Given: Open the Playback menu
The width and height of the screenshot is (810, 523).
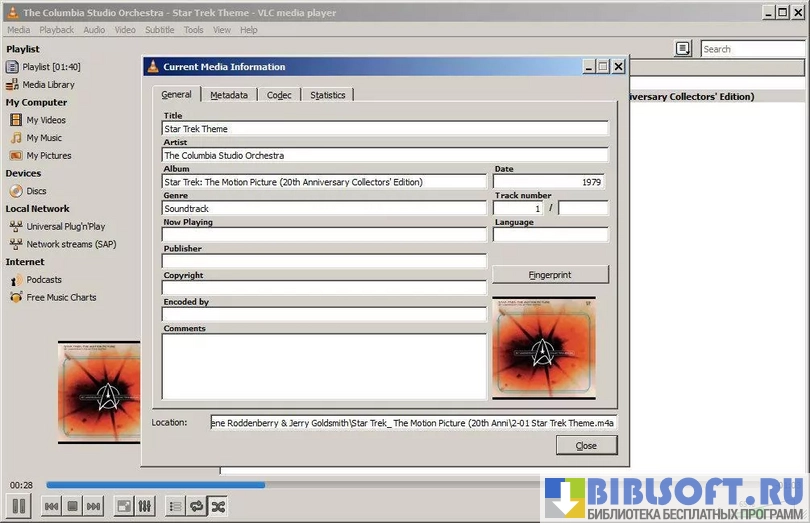Looking at the screenshot, I should pyautogui.click(x=56, y=30).
